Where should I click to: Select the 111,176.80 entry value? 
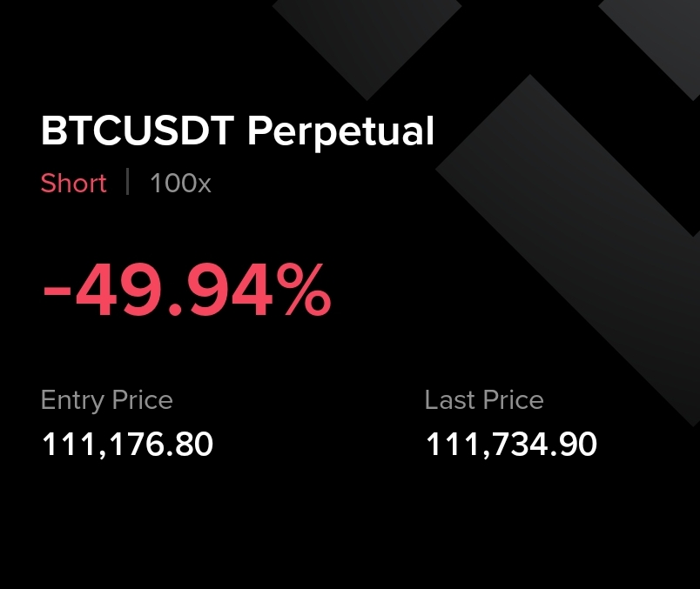pyautogui.click(x=127, y=445)
